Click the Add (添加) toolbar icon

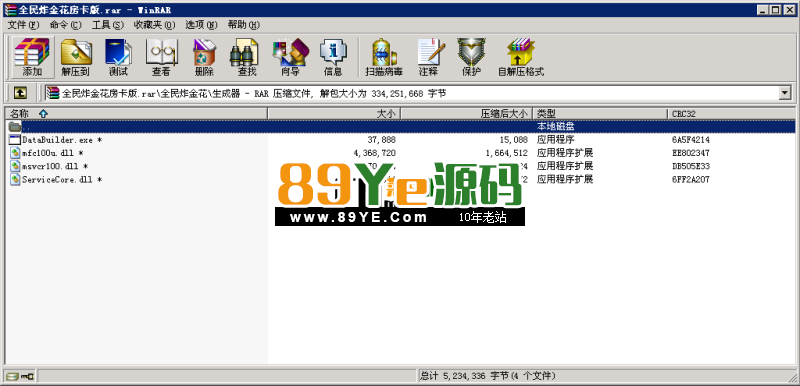pyautogui.click(x=32, y=57)
